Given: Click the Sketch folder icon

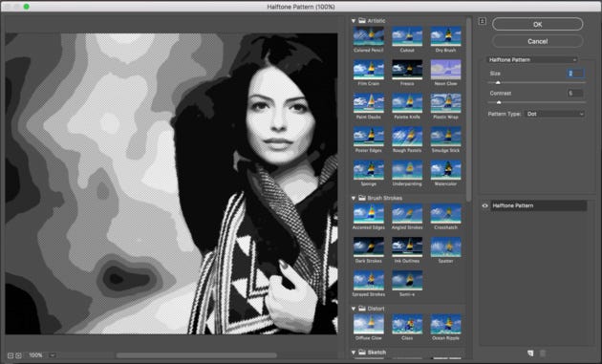Looking at the screenshot, I should (x=361, y=353).
